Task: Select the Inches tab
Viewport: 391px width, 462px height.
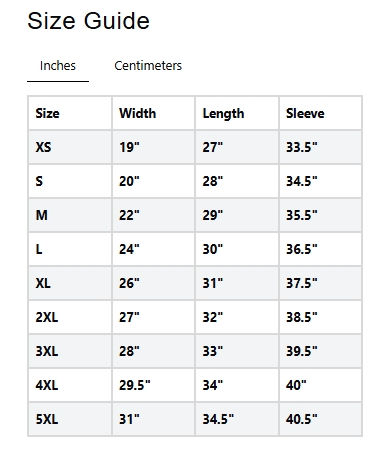Action: (58, 66)
